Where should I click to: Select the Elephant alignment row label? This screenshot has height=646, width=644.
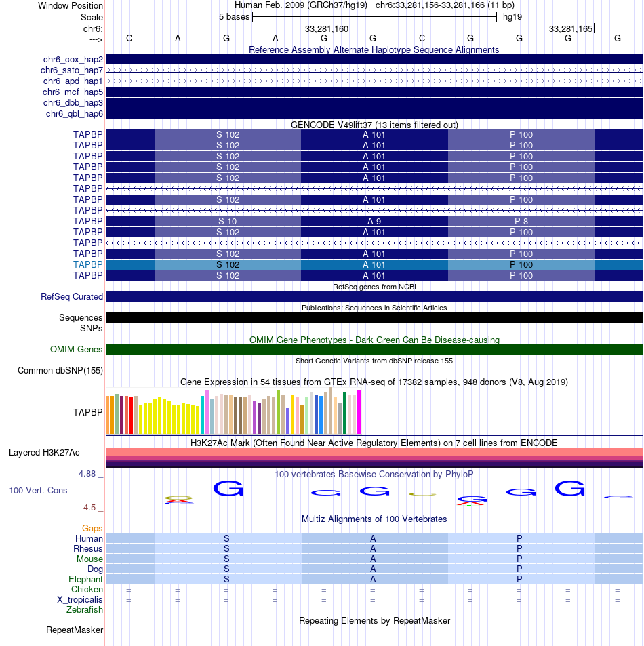(x=85, y=580)
